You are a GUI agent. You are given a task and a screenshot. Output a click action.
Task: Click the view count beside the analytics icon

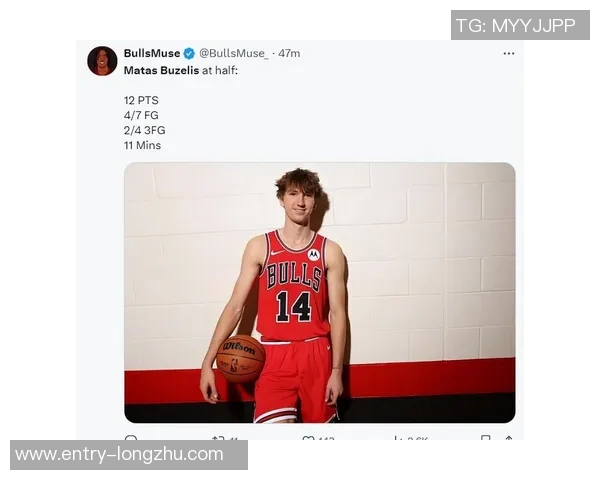click(417, 438)
